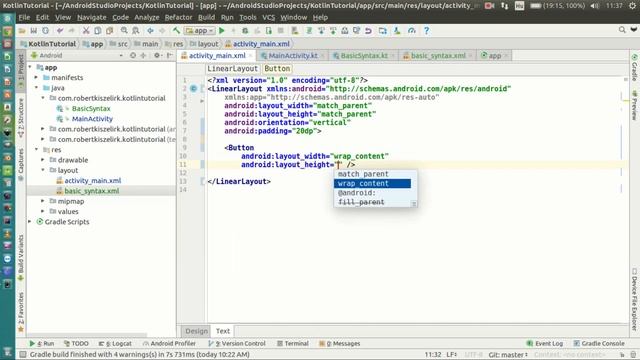Viewport: 640px width, 360px height.
Task: Click the Cut scissors icon
Action: (x=86, y=31)
